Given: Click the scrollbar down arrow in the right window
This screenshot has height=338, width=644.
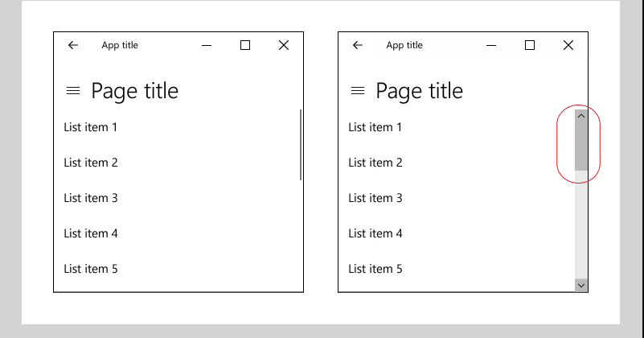Looking at the screenshot, I should pyautogui.click(x=581, y=285).
